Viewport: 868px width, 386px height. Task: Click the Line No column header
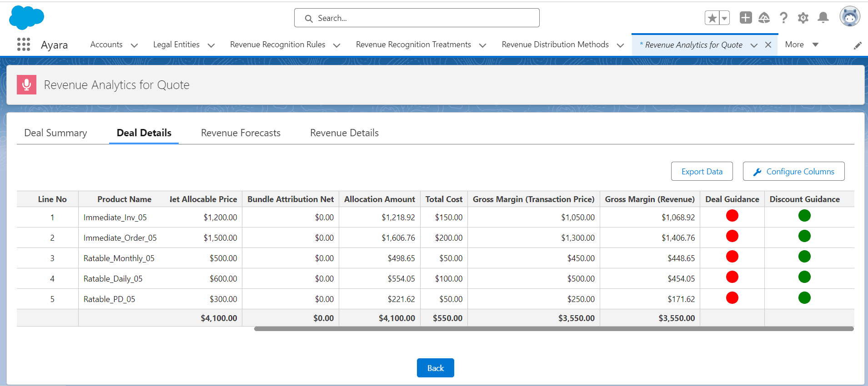[52, 199]
